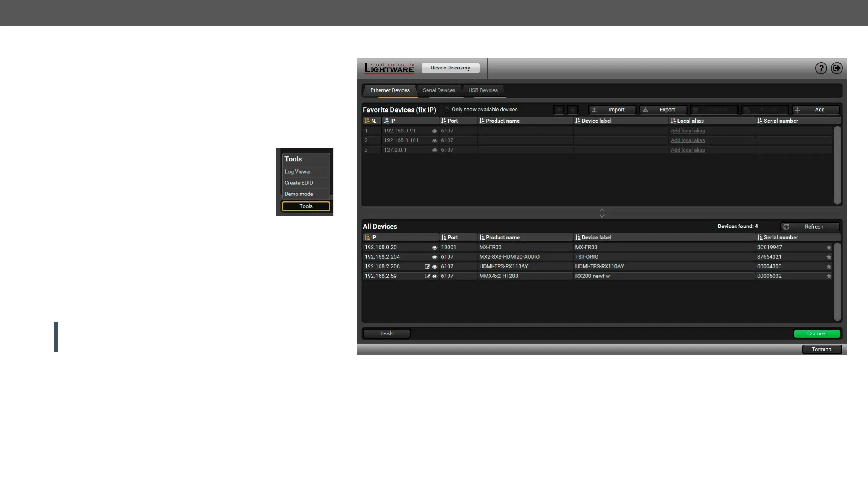
Task: Enable Only show available devices
Action: click(446, 110)
